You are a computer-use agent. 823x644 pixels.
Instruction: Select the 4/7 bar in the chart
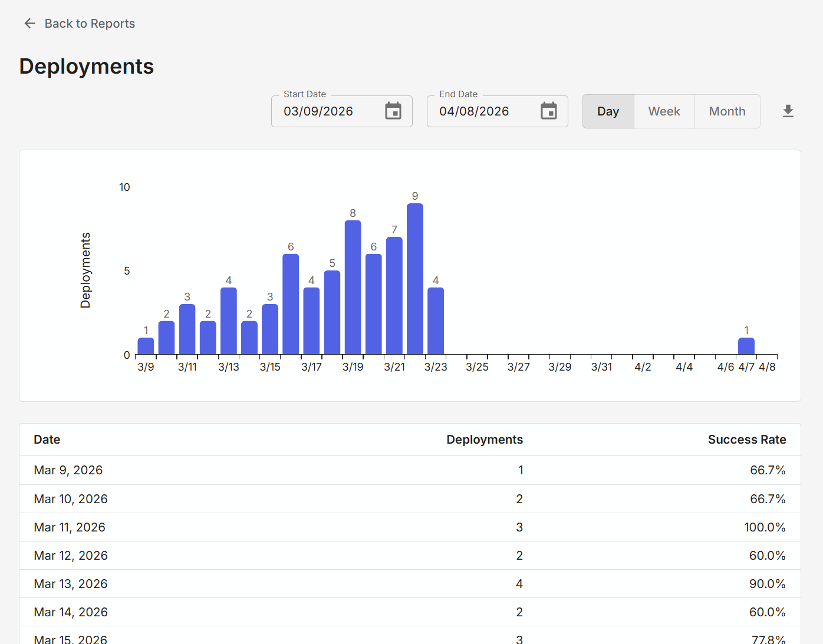[746, 346]
